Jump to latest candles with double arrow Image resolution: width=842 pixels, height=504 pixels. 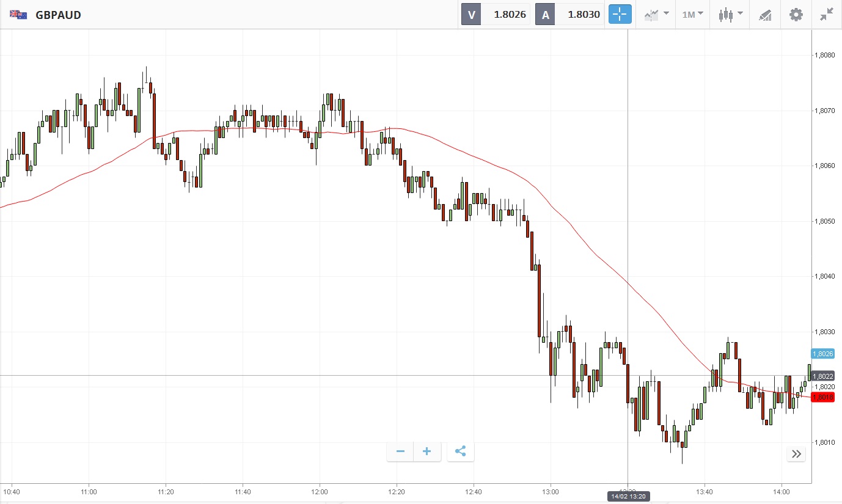tap(796, 453)
